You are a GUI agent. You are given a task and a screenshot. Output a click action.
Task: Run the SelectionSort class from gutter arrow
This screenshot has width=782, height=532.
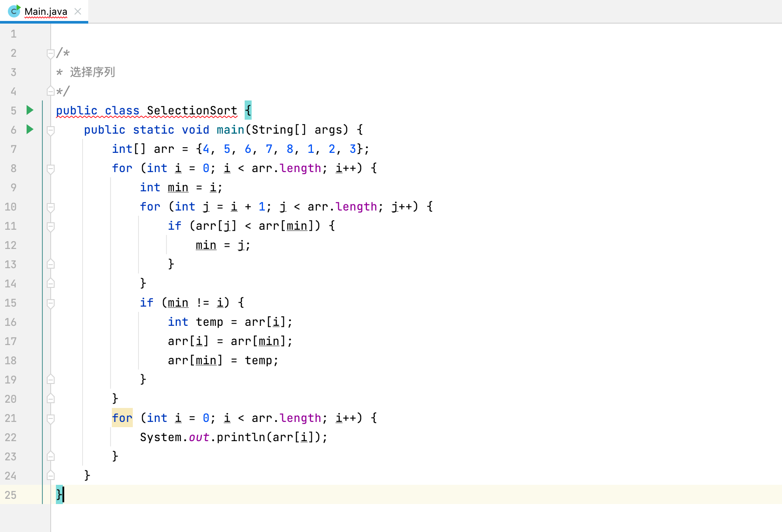(30, 110)
